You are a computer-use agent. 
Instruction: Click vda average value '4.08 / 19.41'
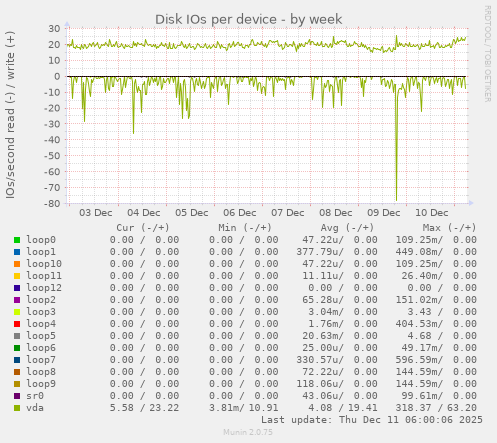coord(343,408)
